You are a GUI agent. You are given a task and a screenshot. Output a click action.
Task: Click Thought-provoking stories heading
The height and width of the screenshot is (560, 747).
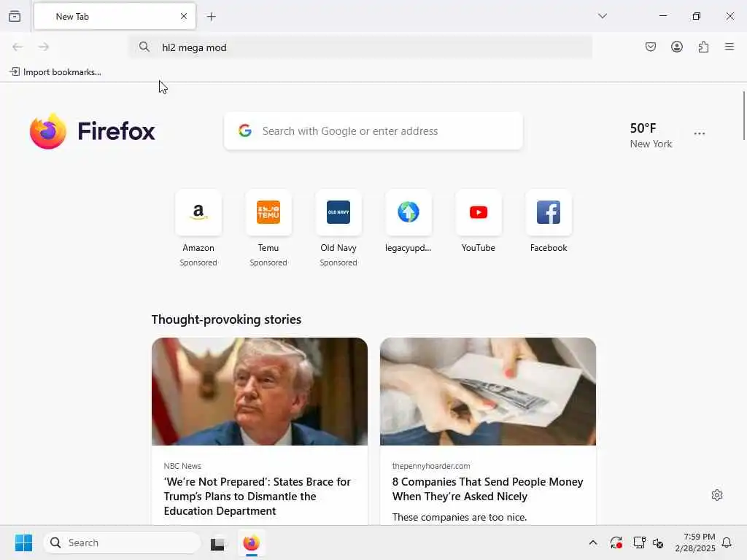click(x=226, y=319)
